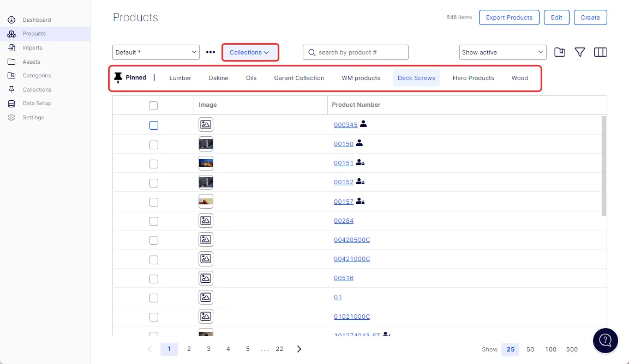Check the box for product 00152
629x364 pixels.
coord(154,183)
